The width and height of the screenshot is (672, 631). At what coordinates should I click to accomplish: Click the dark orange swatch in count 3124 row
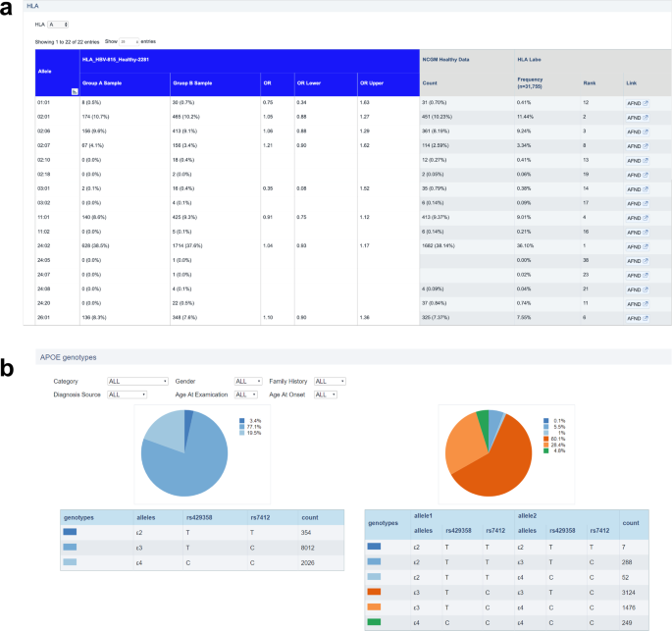click(x=374, y=592)
